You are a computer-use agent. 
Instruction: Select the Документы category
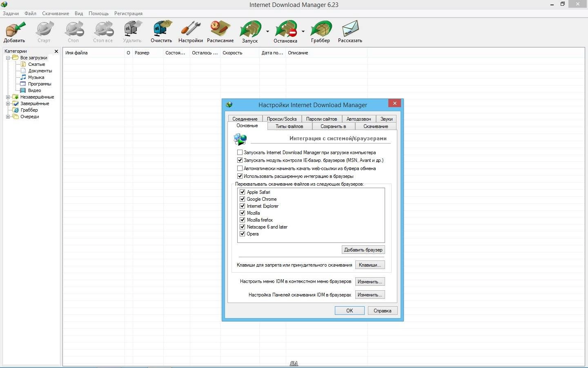[40, 71]
